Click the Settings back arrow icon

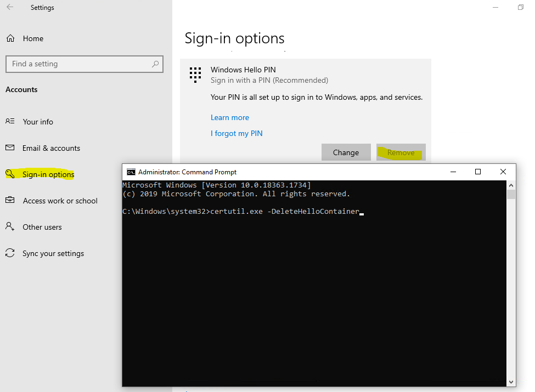[10, 7]
